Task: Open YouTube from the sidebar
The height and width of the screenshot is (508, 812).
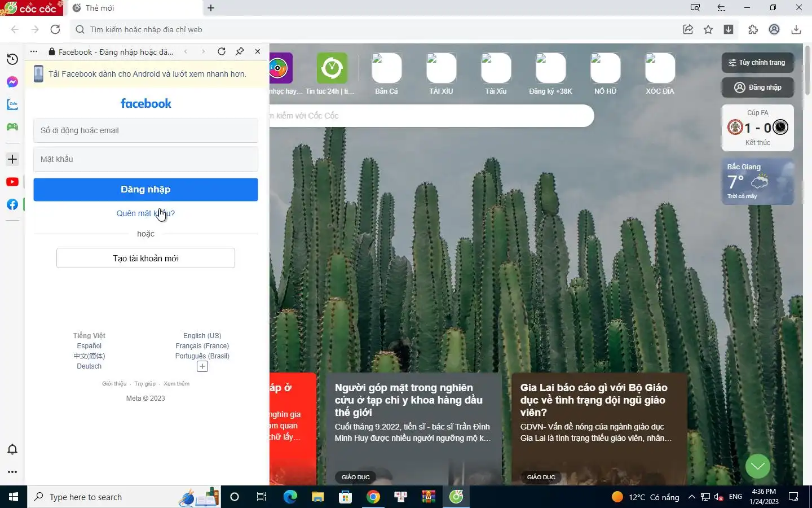Action: tap(12, 182)
